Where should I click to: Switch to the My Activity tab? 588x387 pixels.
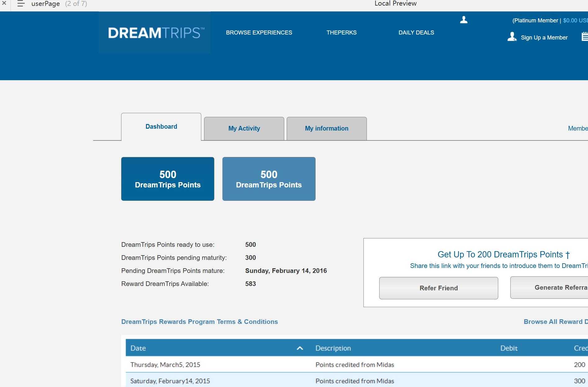[244, 129]
